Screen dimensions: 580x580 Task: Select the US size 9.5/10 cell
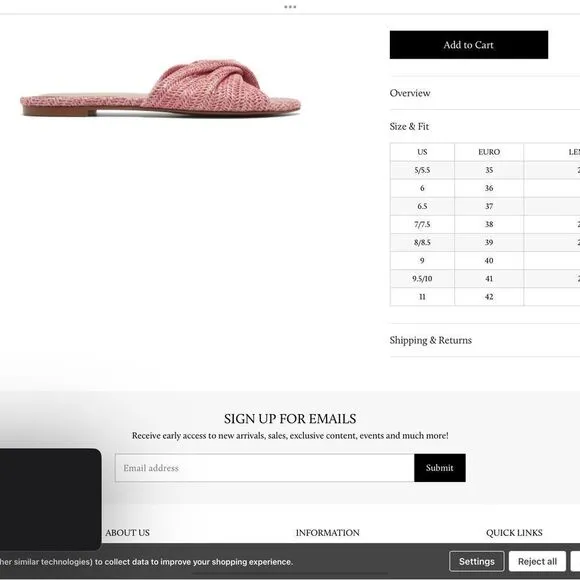tap(422, 279)
